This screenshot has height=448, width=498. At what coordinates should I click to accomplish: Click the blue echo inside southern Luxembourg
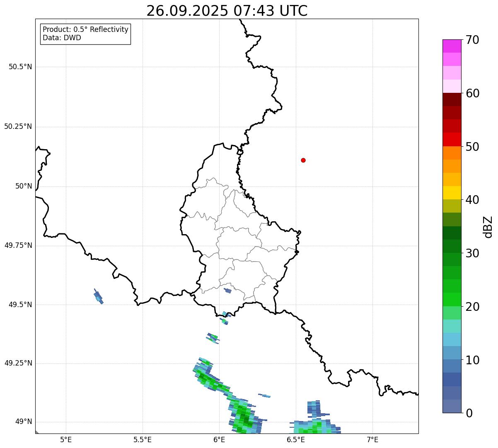[x=227, y=291]
